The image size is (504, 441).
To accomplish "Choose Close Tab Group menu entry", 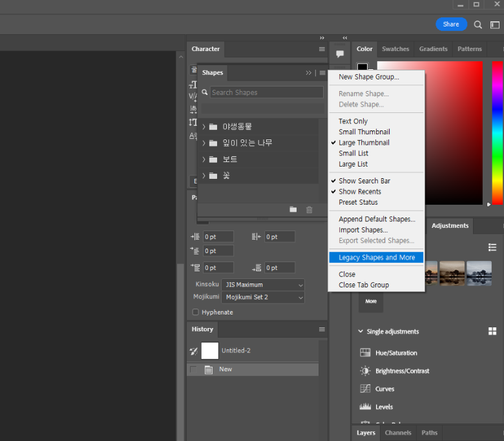I will 376,285.
